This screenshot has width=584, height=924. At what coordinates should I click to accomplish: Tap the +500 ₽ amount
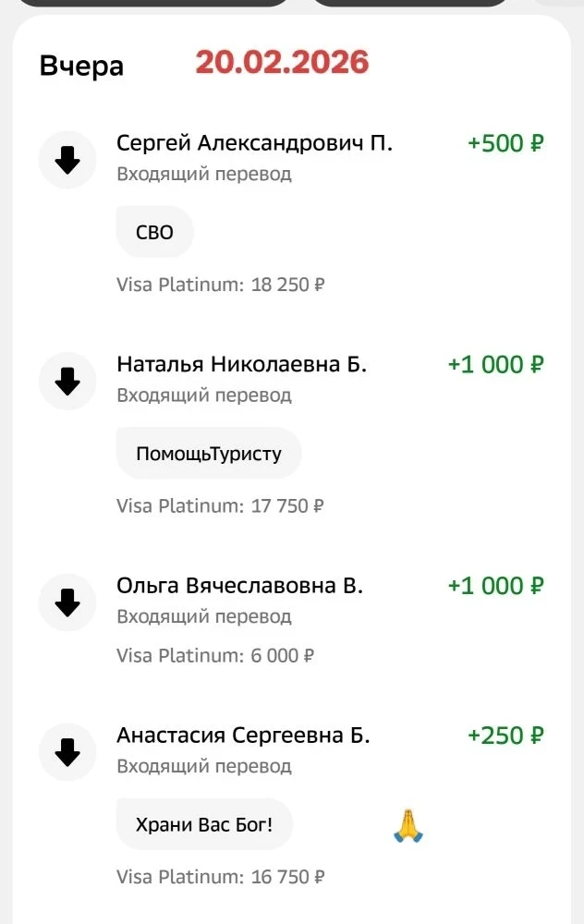[505, 143]
